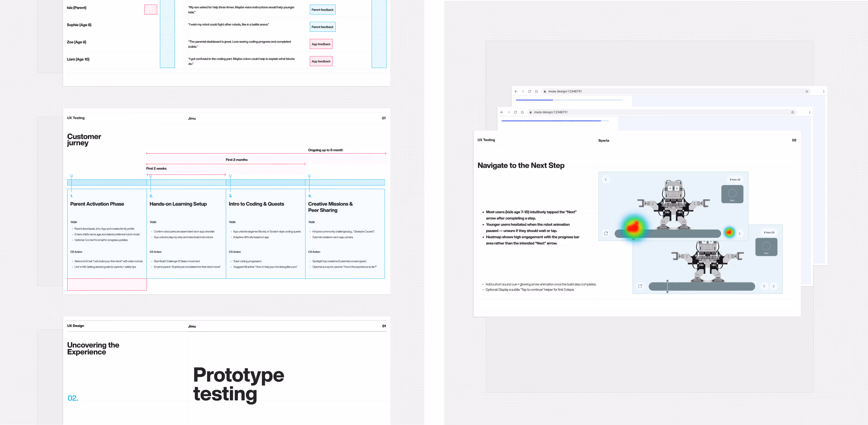
Task: Click reload icon in the rear browser window
Action: (x=529, y=91)
